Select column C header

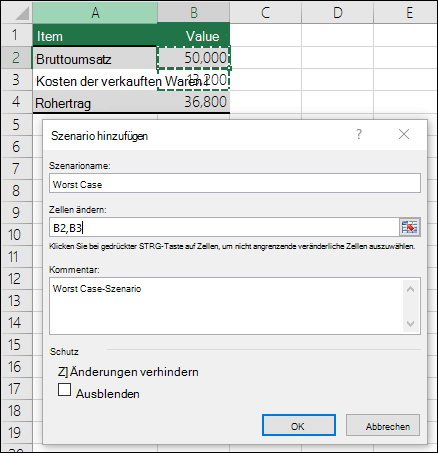point(266,13)
